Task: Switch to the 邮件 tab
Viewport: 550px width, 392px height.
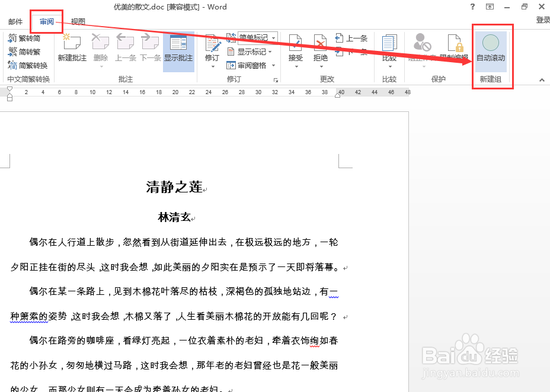Action: tap(15, 22)
